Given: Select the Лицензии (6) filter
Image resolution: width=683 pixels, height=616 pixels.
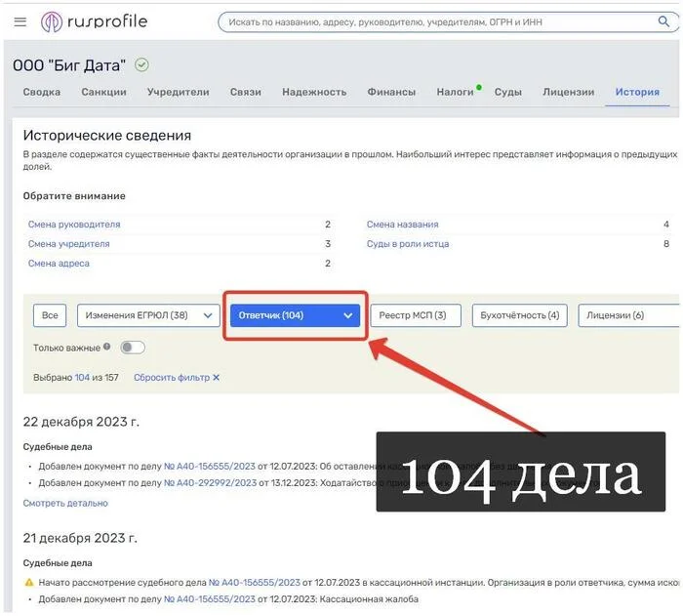Looking at the screenshot, I should (628, 315).
